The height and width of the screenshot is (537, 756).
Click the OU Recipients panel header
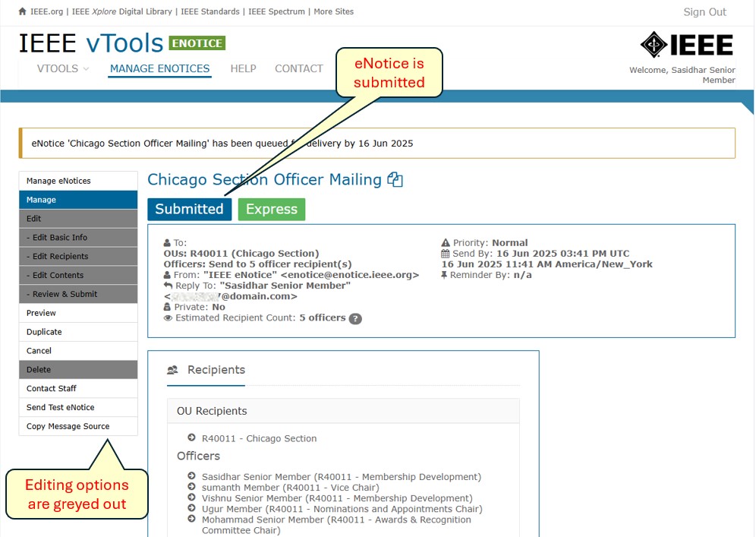tap(343, 411)
